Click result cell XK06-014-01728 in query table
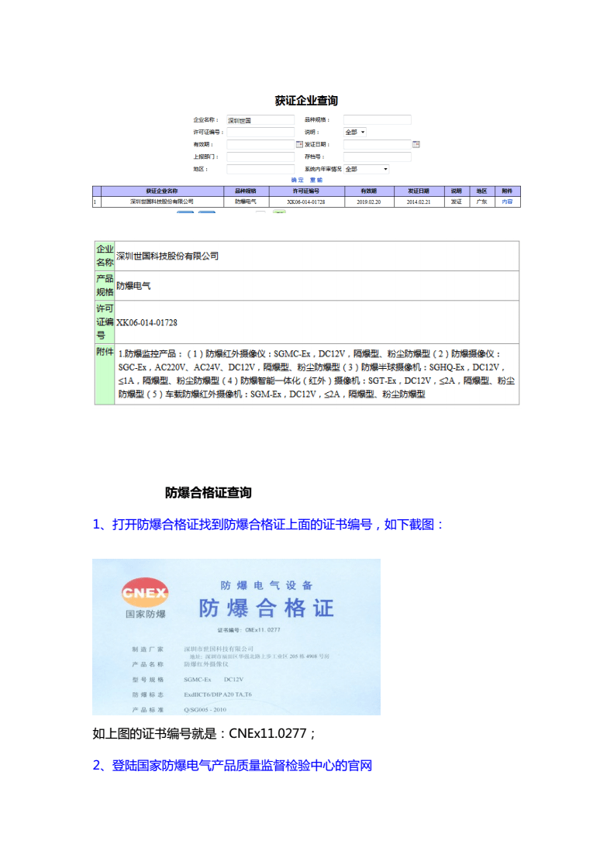Viewport: 614px width, 868px height. pos(306,201)
